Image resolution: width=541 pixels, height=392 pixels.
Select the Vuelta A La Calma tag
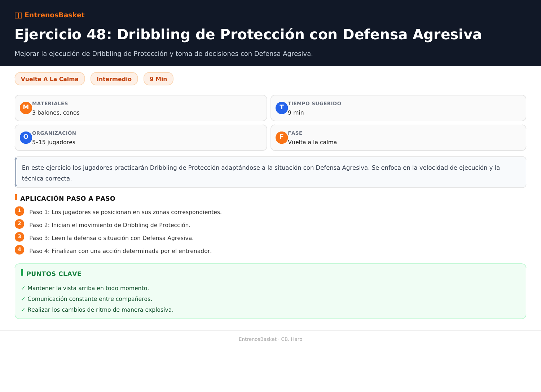point(50,79)
